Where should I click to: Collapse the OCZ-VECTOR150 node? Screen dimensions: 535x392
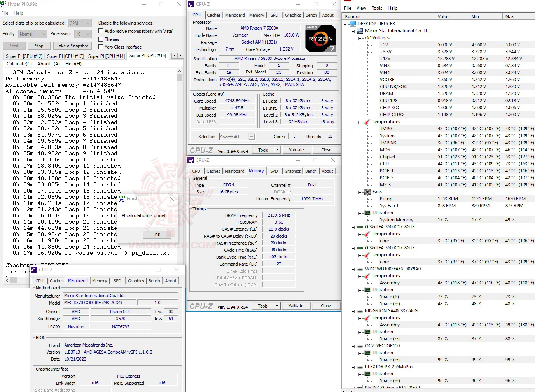click(x=353, y=346)
